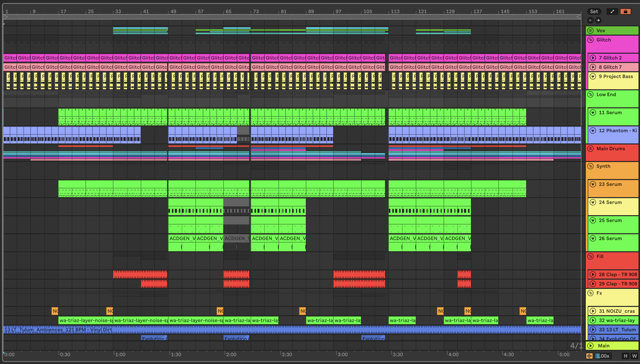Collapse the Fill group track
This screenshot has width=640, height=364.
(x=590, y=256)
